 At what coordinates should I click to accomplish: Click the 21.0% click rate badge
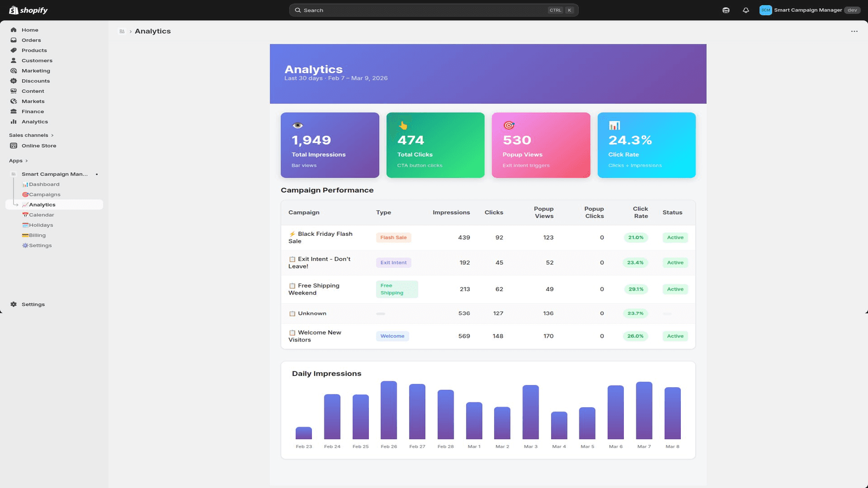[x=636, y=237]
